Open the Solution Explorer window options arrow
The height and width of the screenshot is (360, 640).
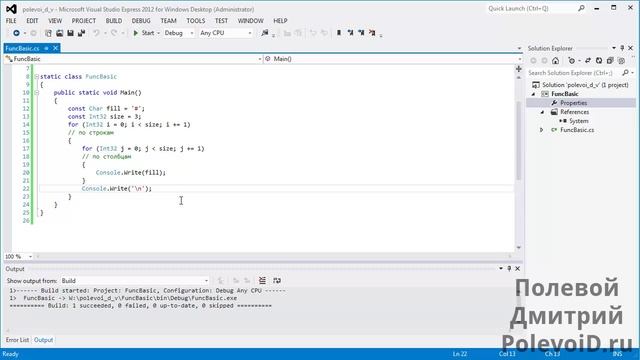pos(613,48)
